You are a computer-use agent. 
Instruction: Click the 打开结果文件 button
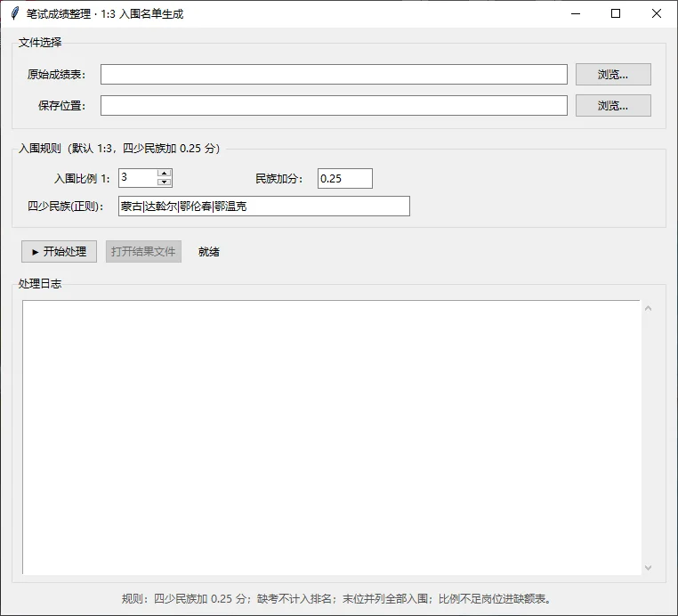[x=143, y=251]
